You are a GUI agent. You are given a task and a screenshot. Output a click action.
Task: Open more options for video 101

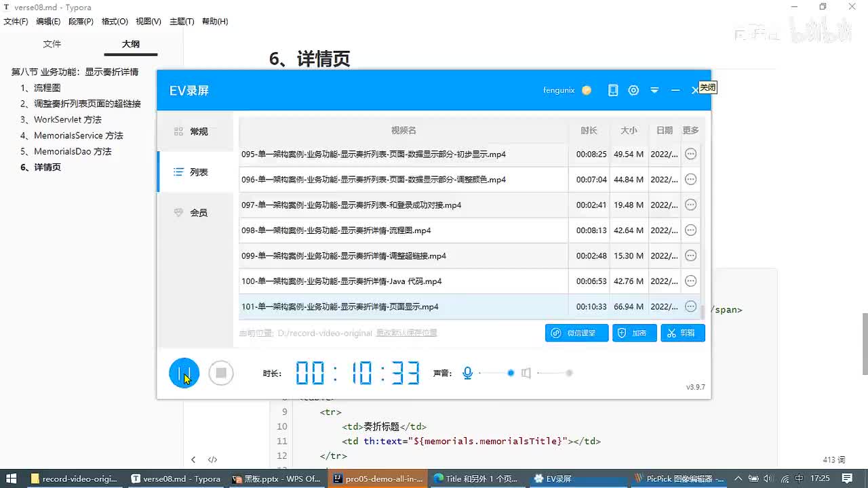coord(690,306)
